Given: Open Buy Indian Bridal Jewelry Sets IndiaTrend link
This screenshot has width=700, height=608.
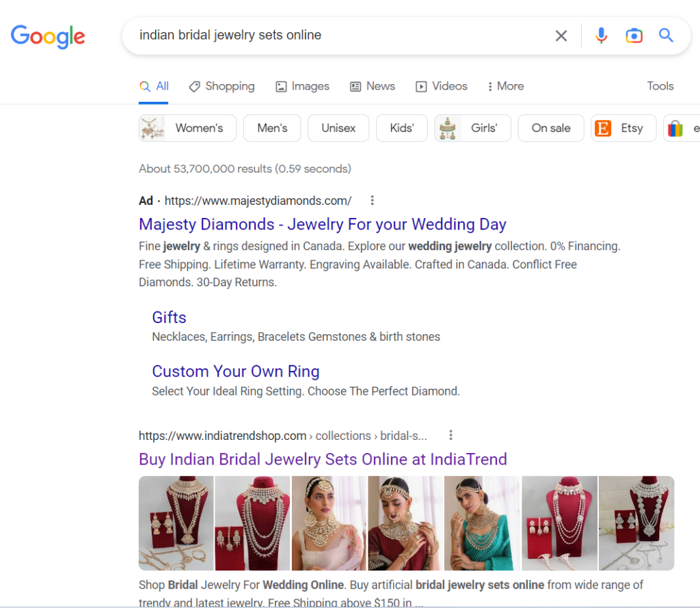Looking at the screenshot, I should pos(323,459).
